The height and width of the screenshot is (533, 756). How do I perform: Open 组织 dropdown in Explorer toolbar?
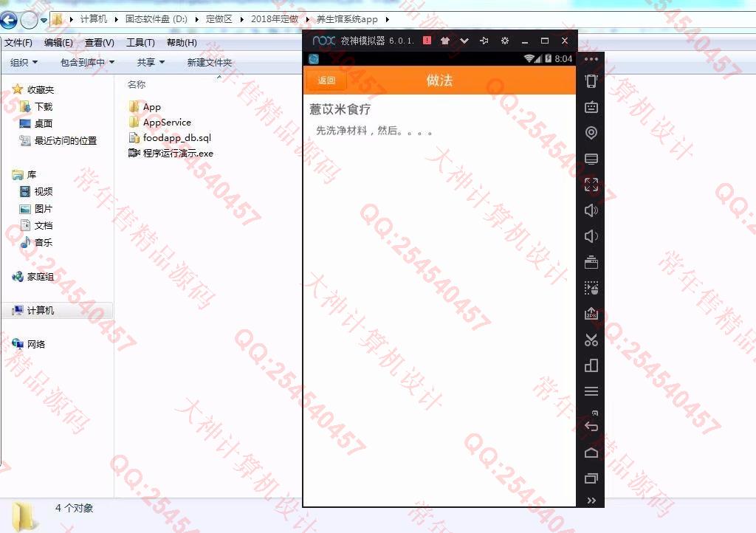pyautogui.click(x=24, y=62)
